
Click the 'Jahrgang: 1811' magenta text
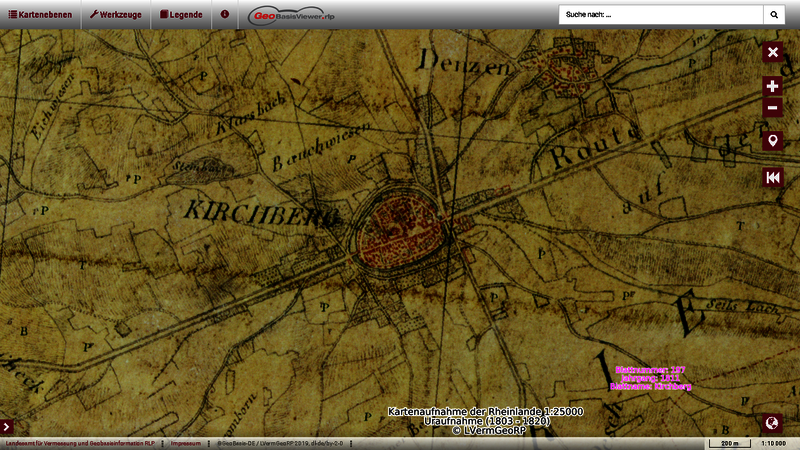[651, 378]
